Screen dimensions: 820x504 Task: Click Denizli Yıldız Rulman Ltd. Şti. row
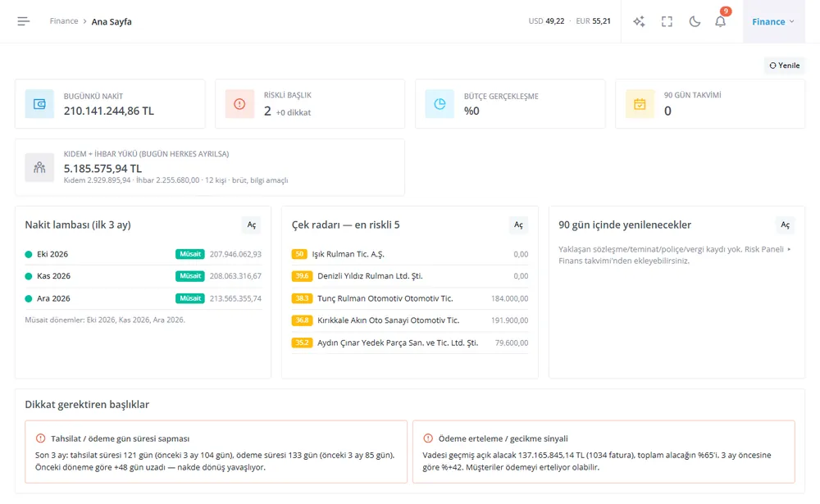point(410,276)
